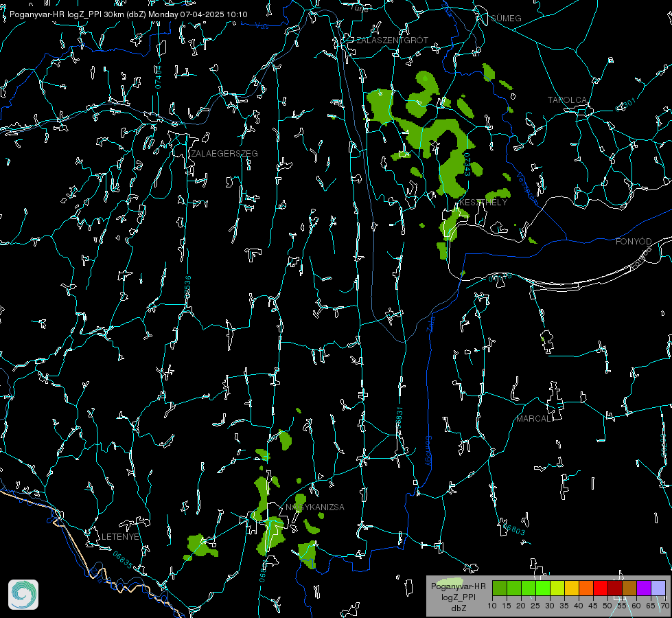Choose the 35 dBZ yellow swatch
The width and height of the screenshot is (672, 618).
click(x=572, y=588)
